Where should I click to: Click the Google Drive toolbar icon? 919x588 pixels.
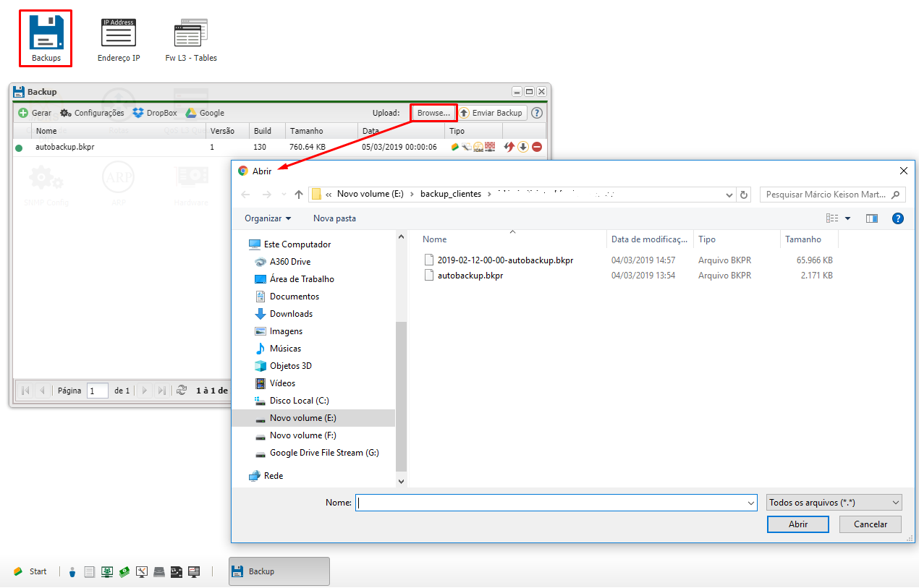(205, 113)
